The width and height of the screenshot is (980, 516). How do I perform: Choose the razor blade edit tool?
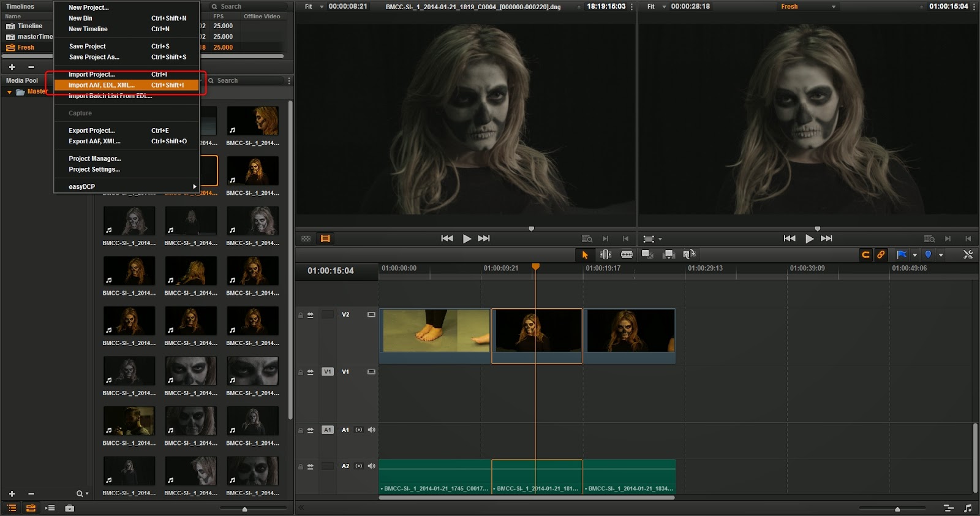[627, 254]
